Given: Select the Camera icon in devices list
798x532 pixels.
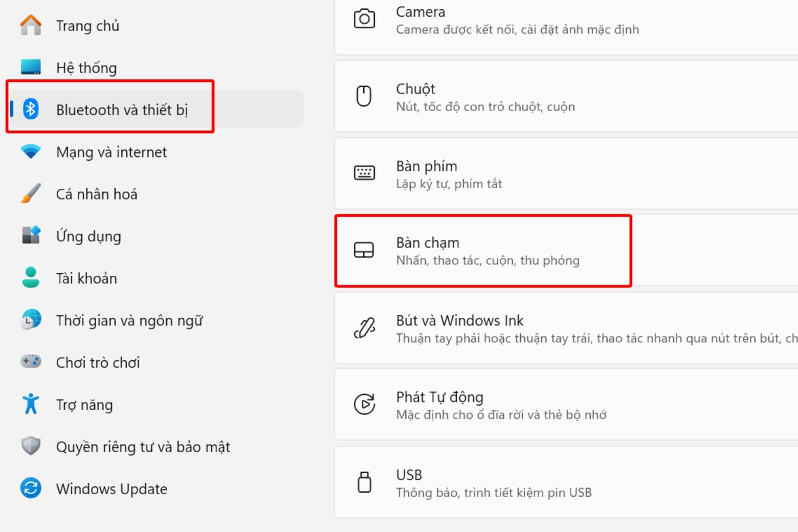Looking at the screenshot, I should [364, 18].
